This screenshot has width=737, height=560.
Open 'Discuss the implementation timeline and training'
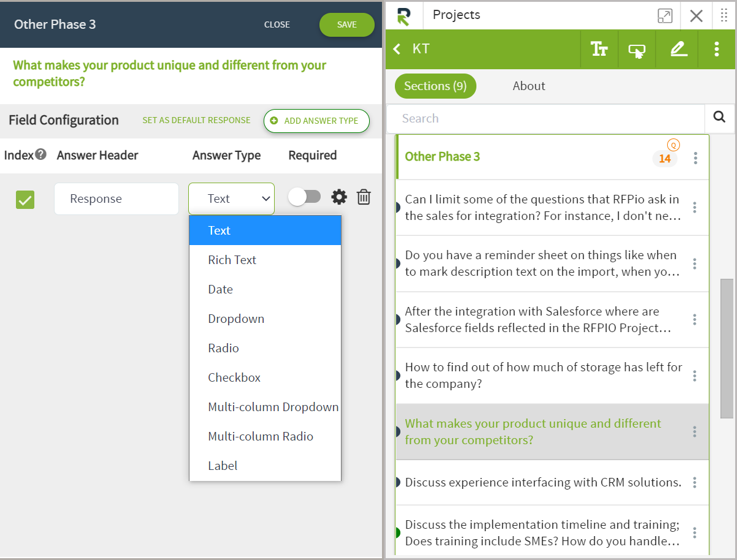pyautogui.click(x=543, y=533)
